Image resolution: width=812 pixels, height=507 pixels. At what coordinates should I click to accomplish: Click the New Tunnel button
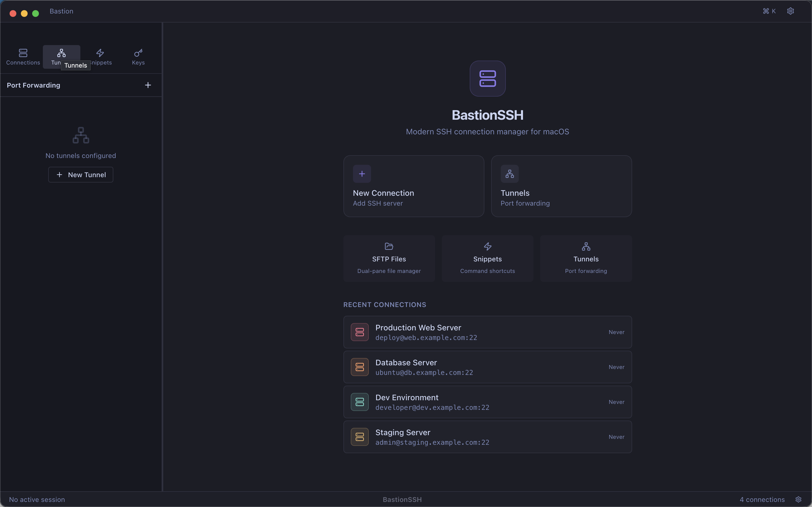click(81, 175)
